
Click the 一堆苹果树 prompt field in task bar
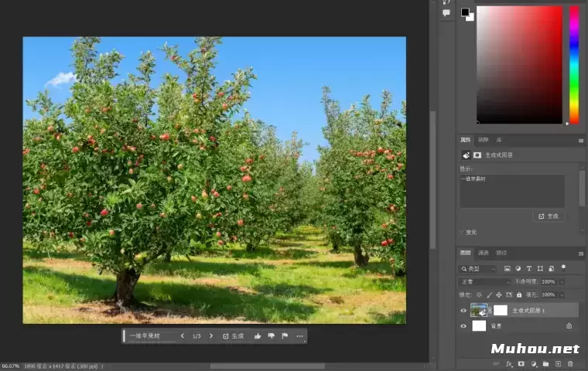(152, 336)
